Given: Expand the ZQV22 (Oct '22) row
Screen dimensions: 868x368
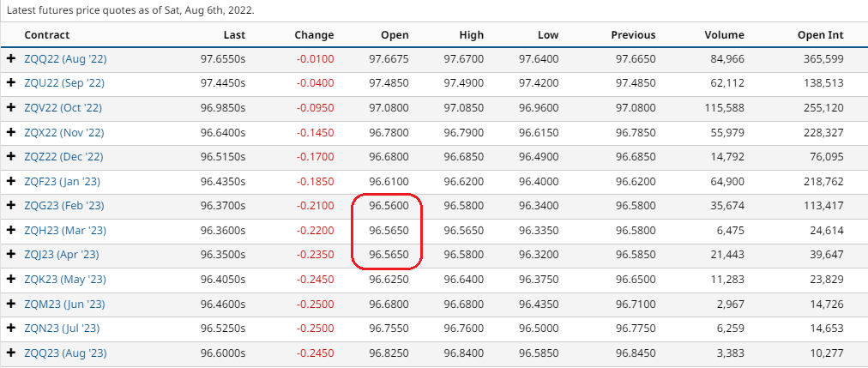Looking at the screenshot, I should pos(11,108).
